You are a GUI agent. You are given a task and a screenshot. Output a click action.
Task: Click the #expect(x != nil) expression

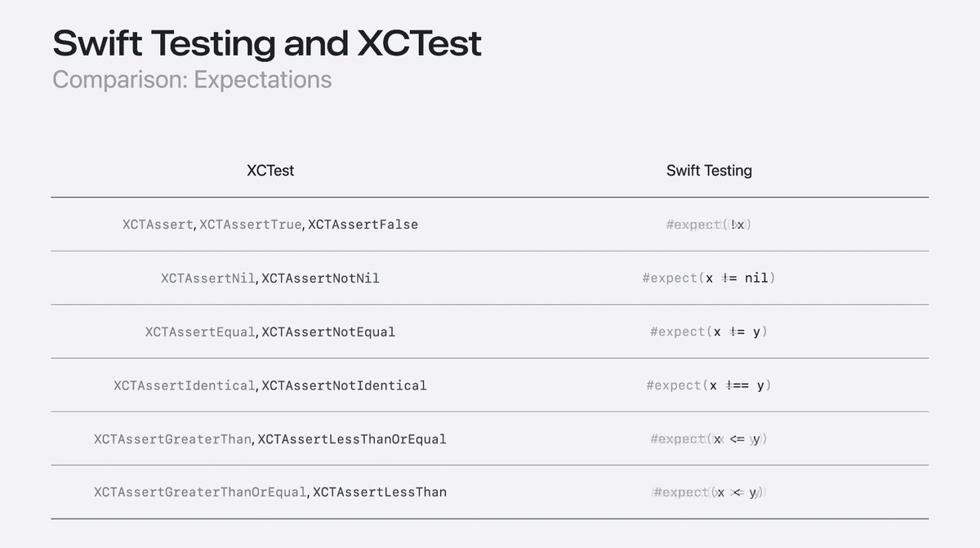(x=709, y=278)
